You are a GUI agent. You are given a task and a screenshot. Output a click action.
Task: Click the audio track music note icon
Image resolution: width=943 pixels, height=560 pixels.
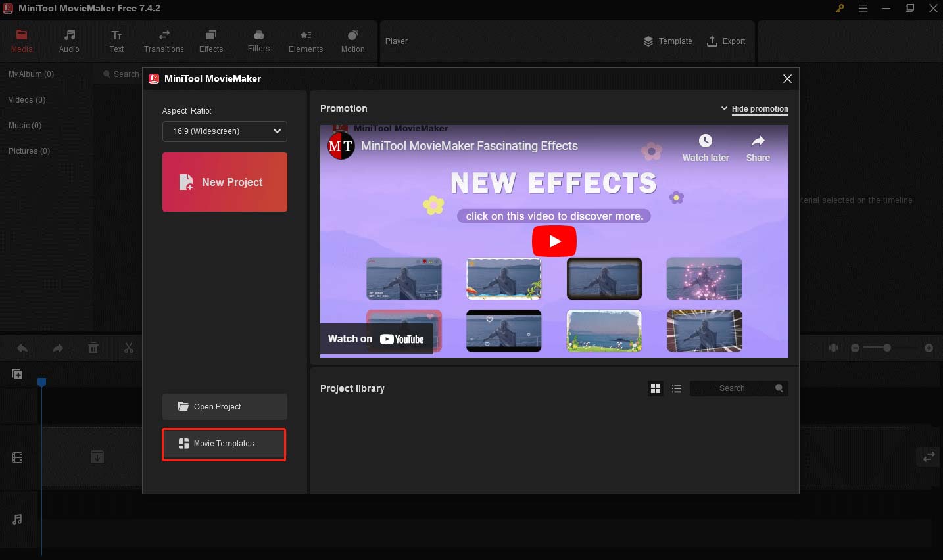coord(18,519)
